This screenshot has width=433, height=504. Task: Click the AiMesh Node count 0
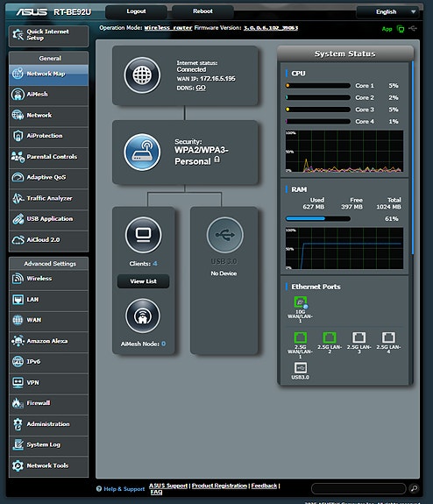pos(164,344)
